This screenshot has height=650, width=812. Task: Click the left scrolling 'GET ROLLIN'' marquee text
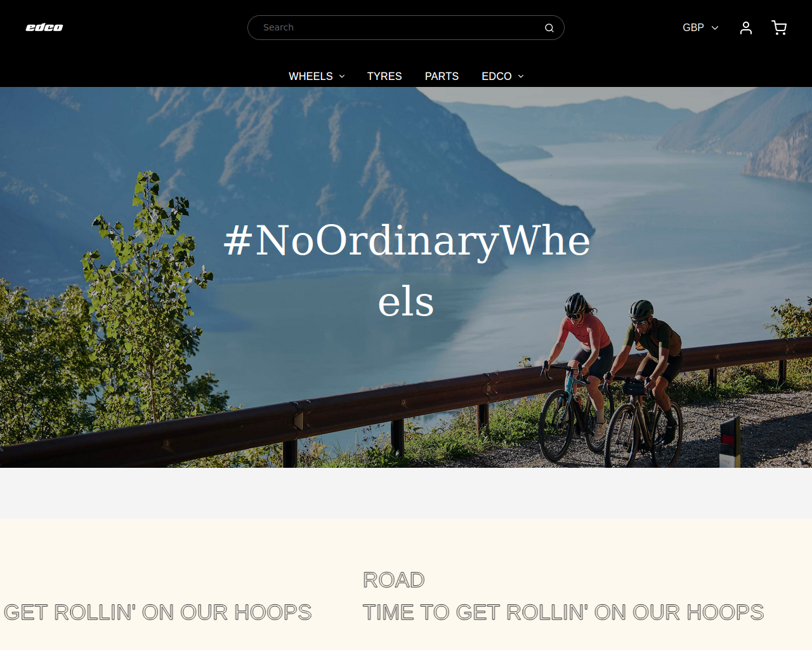(x=157, y=612)
